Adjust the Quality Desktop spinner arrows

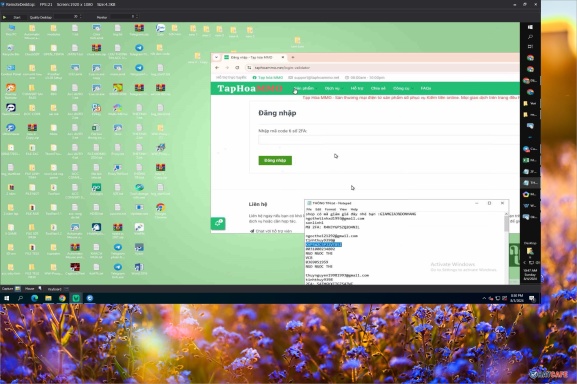81,17
